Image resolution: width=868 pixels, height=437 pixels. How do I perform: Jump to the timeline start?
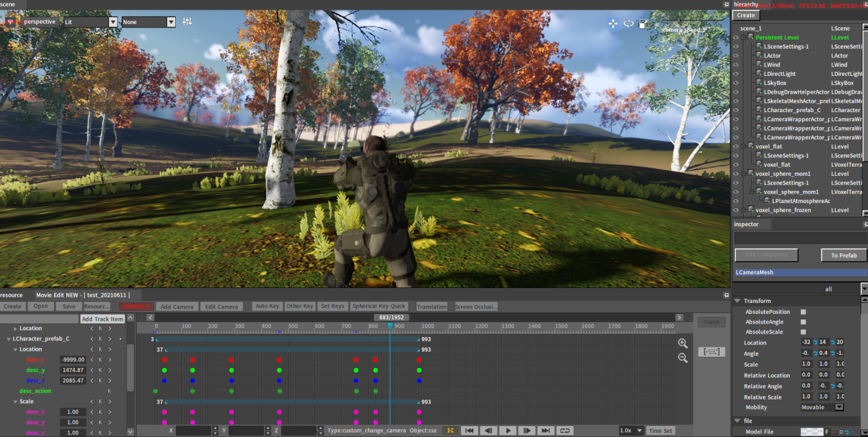[469, 431]
